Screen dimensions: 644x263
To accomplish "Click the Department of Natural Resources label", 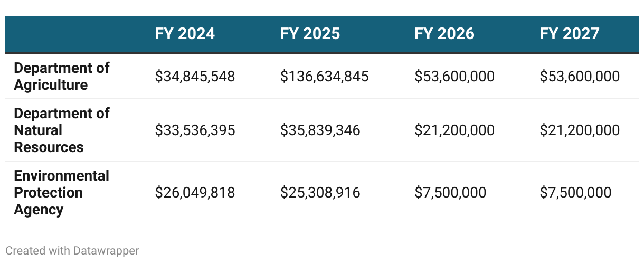I will point(62,130).
